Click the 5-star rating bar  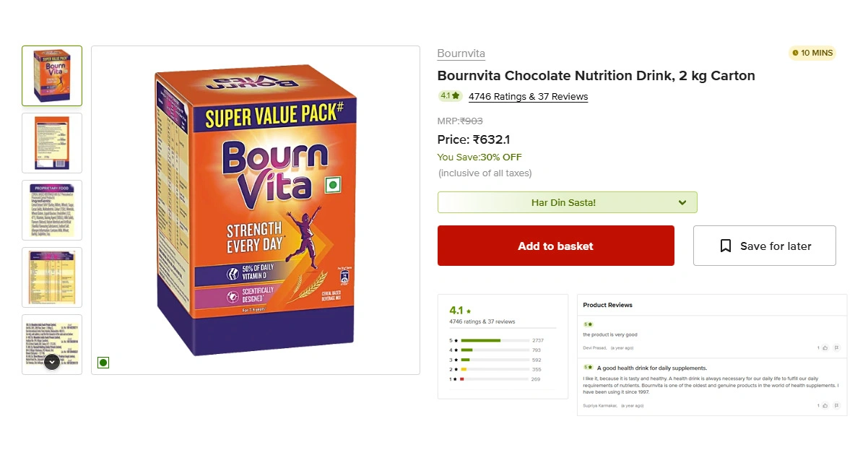[495, 340]
